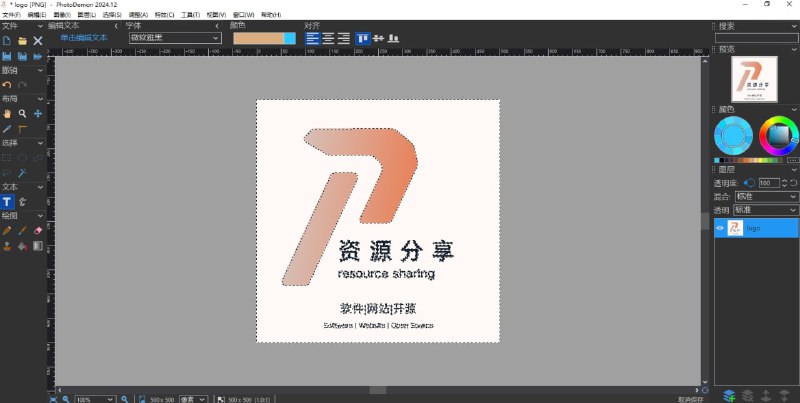This screenshot has width=800, height=403.
Task: Select the Move layer tool (blue cross arrows)
Action: click(x=38, y=114)
